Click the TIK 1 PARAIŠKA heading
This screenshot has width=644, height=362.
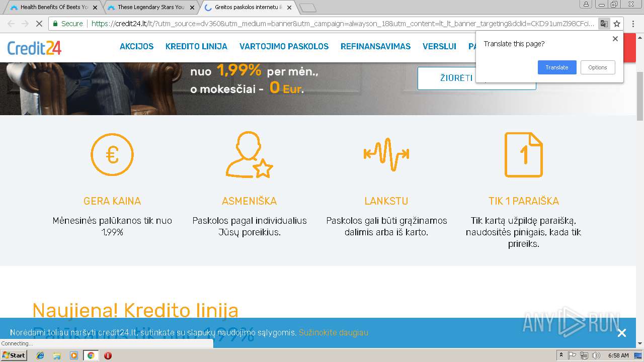tap(524, 201)
